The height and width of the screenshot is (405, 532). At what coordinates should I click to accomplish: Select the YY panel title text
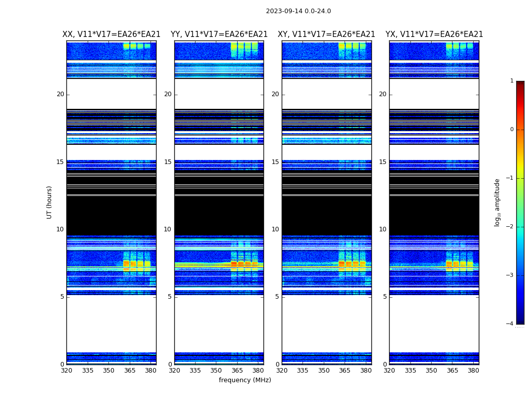click(219, 34)
